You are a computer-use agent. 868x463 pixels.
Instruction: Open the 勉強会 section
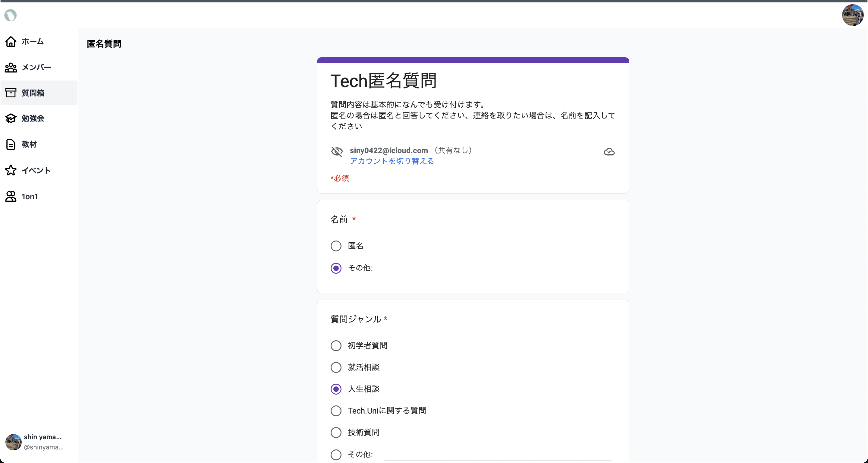33,118
